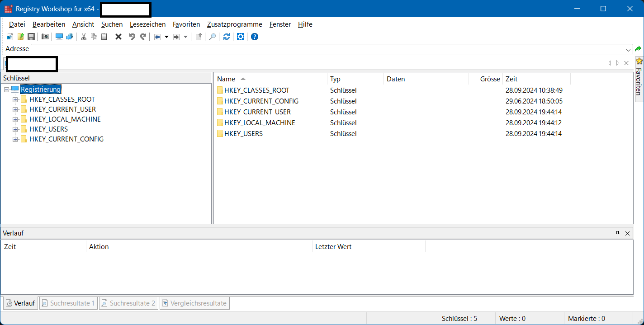Click the forward navigation arrow

point(177,37)
